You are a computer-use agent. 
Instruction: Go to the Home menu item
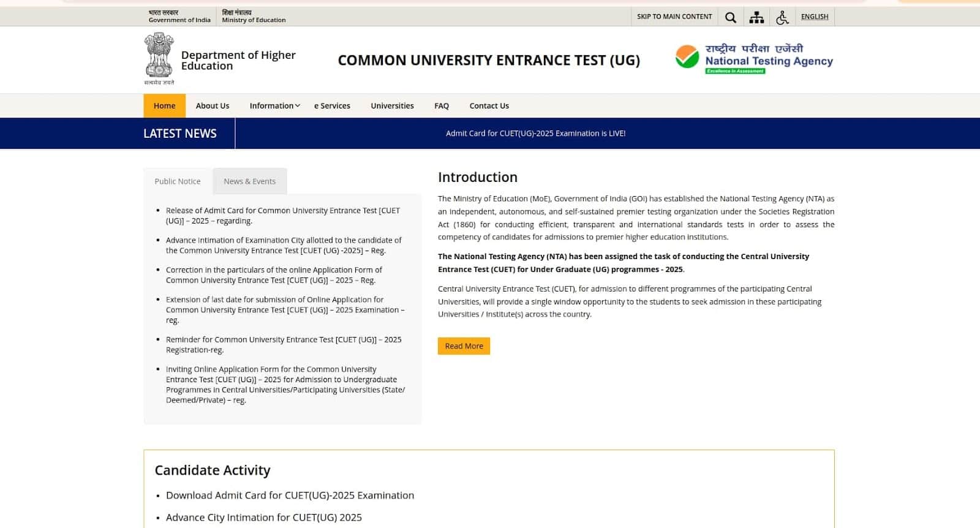[x=164, y=106]
